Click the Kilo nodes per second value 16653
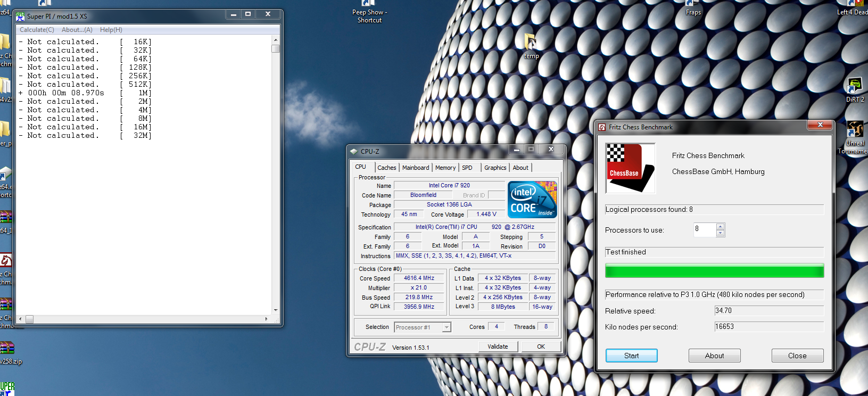Image resolution: width=868 pixels, height=396 pixels. click(769, 327)
